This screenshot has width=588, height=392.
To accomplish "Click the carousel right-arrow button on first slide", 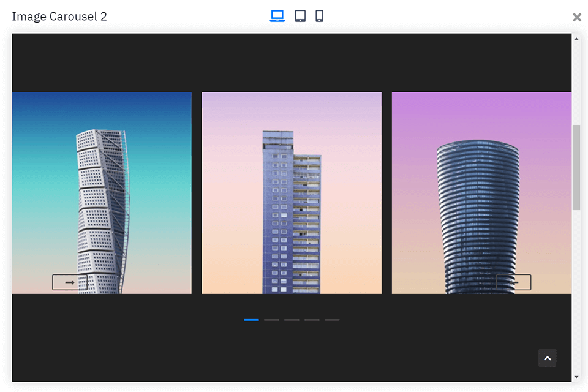I will click(70, 282).
